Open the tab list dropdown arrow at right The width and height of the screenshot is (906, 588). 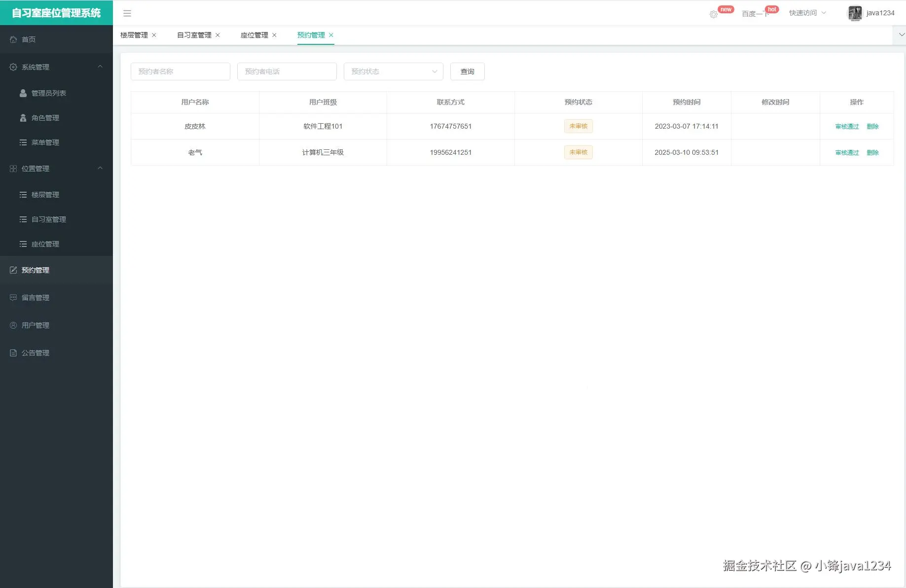[901, 35]
